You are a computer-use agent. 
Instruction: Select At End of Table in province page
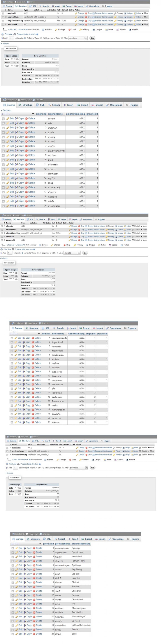point(28,468)
